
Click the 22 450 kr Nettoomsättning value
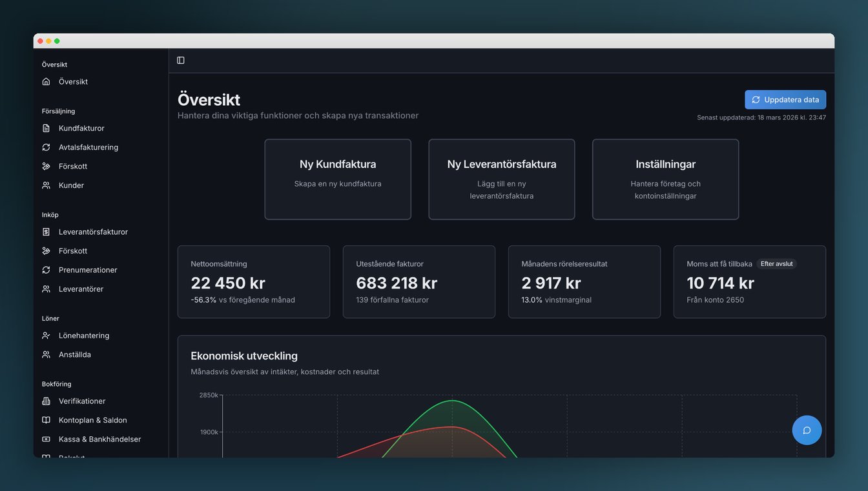[x=228, y=283]
